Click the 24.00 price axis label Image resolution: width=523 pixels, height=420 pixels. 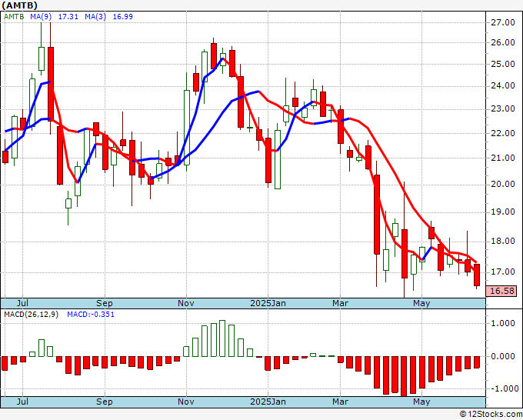tap(503, 85)
